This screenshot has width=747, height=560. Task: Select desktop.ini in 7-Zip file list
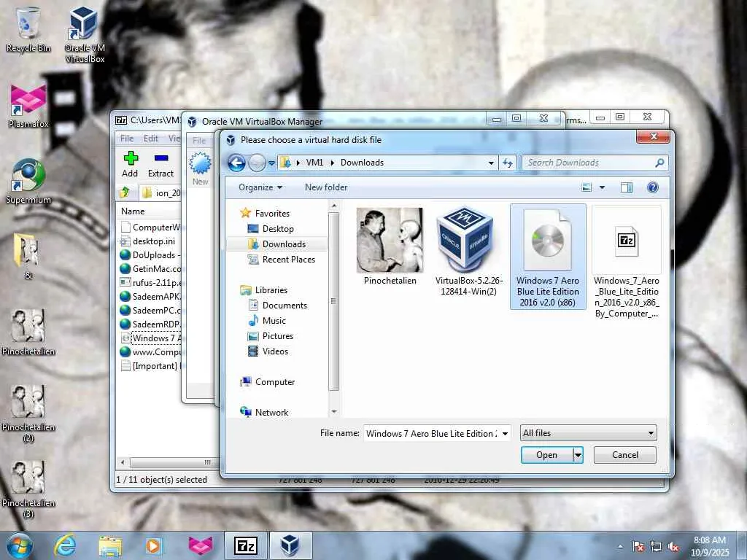[147, 241]
